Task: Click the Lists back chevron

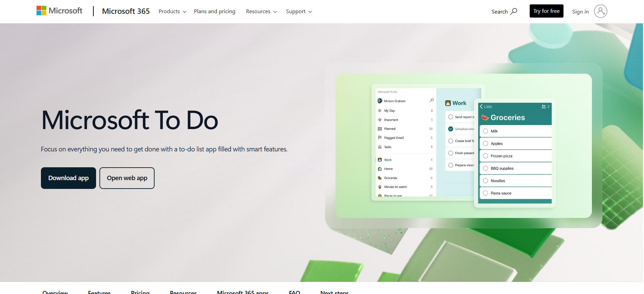Action: click(x=481, y=106)
